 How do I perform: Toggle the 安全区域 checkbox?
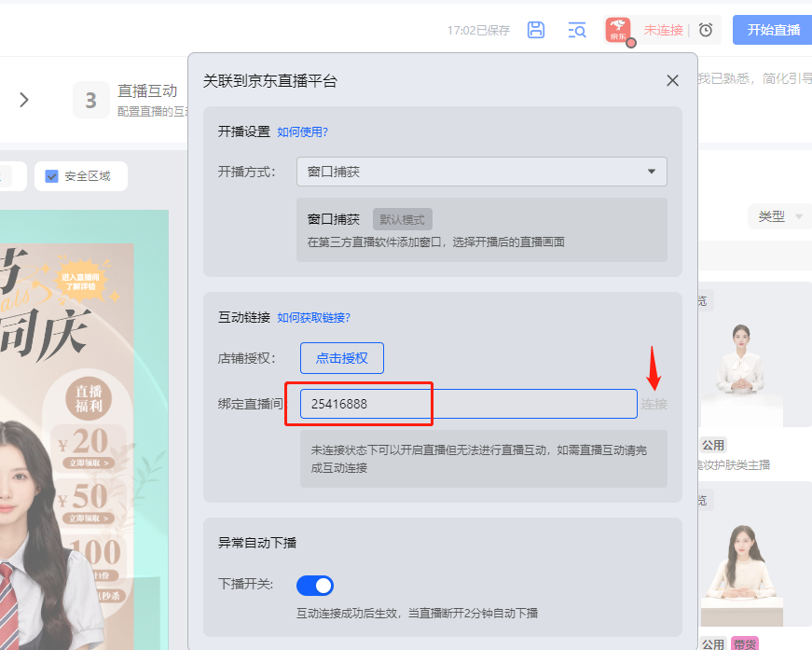52,176
